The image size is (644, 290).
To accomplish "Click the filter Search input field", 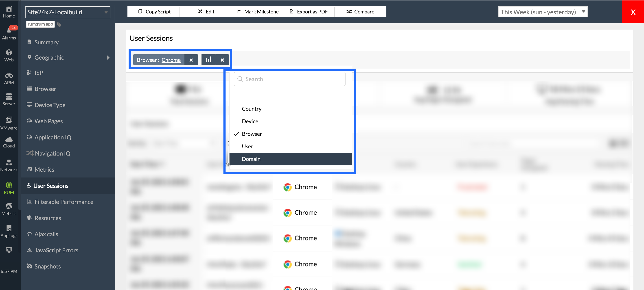I will (x=289, y=79).
